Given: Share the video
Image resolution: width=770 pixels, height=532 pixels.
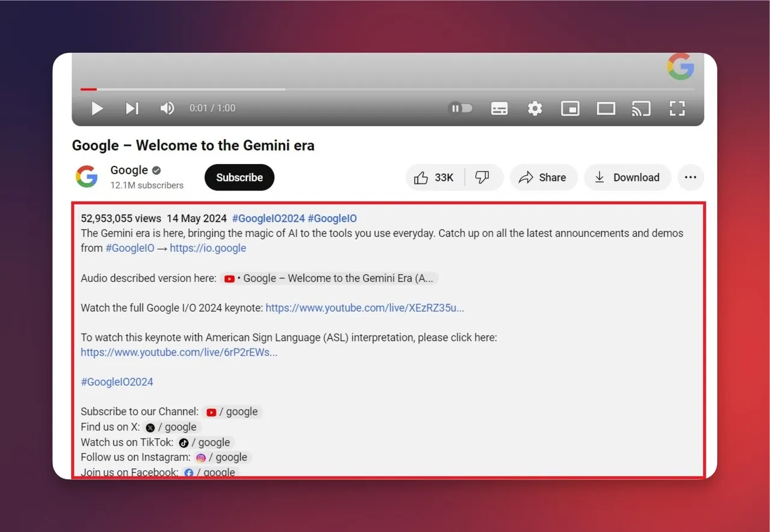Looking at the screenshot, I should [543, 177].
